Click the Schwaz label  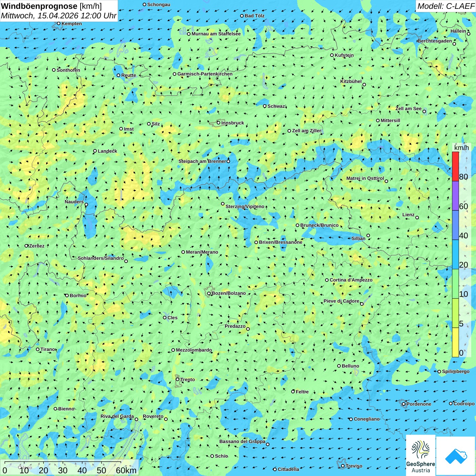tap(276, 106)
